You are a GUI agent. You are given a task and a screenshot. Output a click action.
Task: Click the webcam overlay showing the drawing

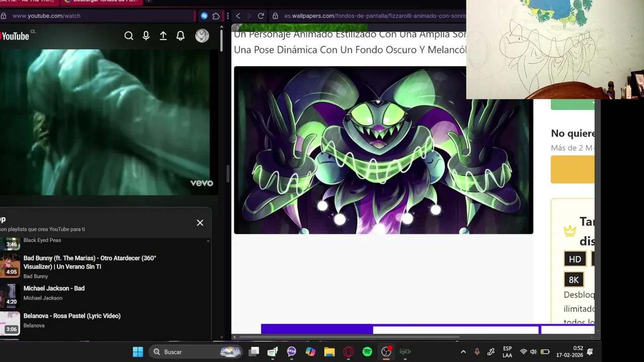coord(555,49)
